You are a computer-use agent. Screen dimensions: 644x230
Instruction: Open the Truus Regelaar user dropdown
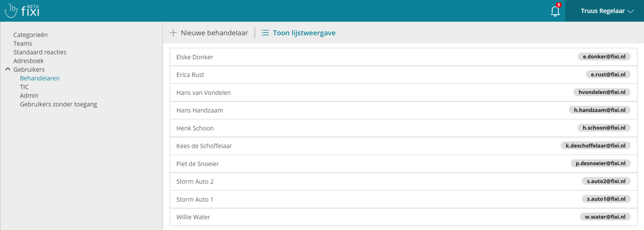click(607, 11)
